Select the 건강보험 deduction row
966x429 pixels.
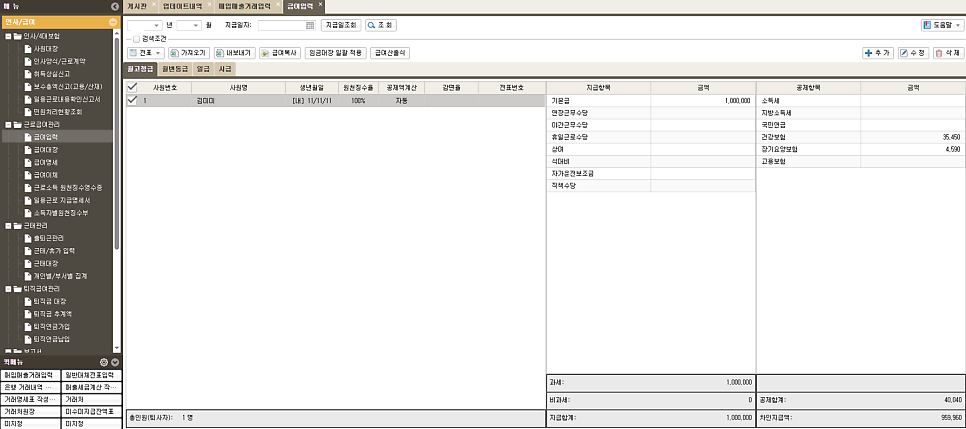tap(861, 137)
